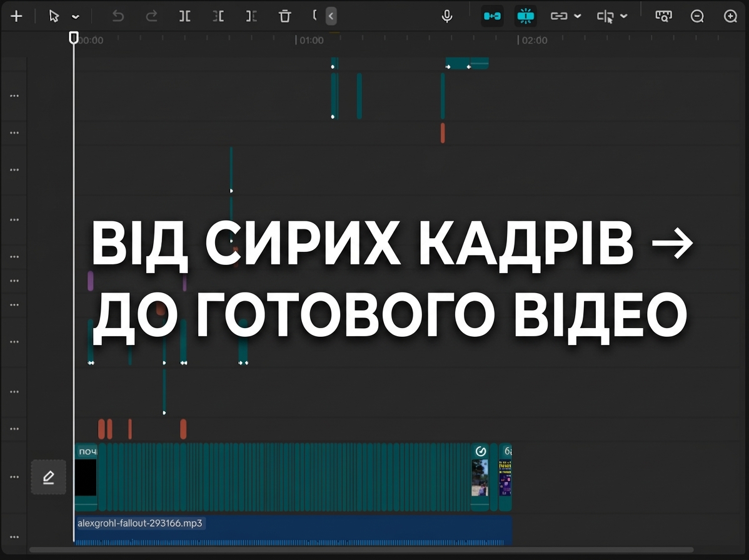Image resolution: width=749 pixels, height=560 pixels.
Task: Select the pointer selection tool
Action: point(54,16)
